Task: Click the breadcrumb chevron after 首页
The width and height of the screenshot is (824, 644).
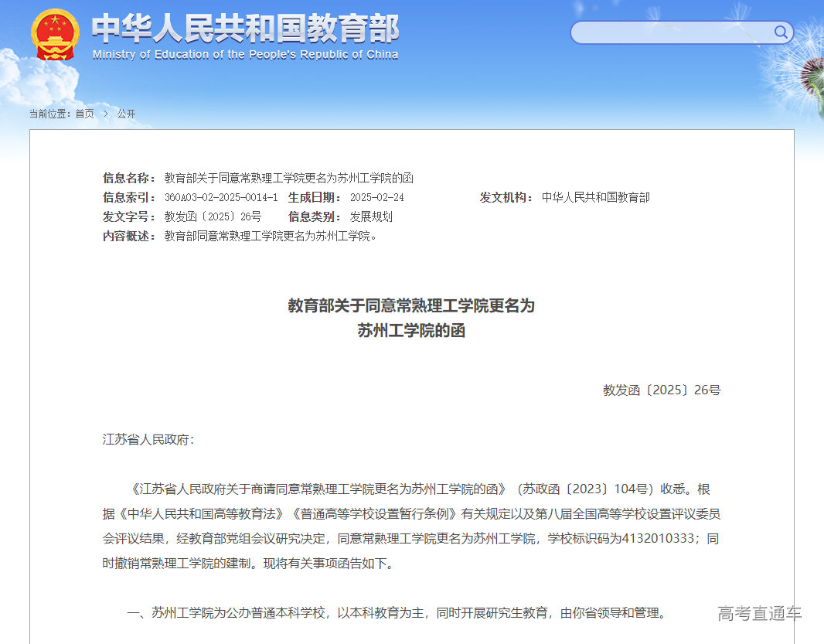Action: [x=106, y=114]
